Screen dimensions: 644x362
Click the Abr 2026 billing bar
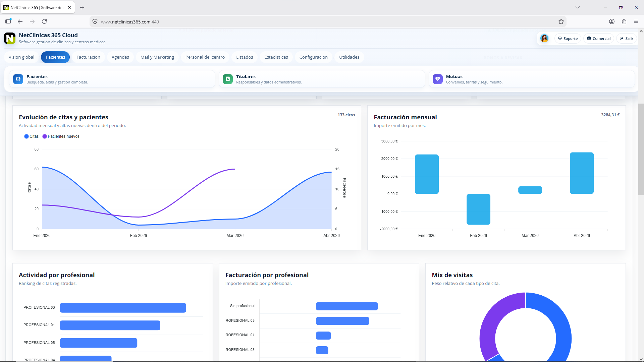(582, 173)
